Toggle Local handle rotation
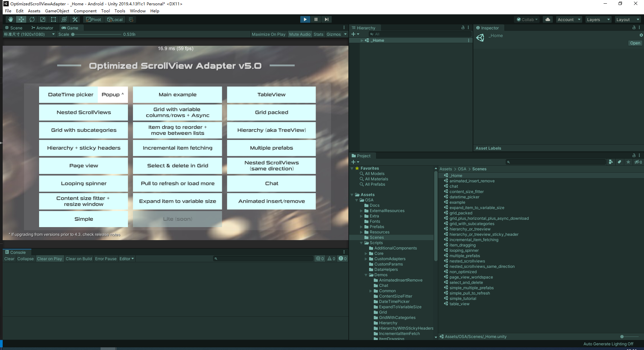 tap(115, 19)
